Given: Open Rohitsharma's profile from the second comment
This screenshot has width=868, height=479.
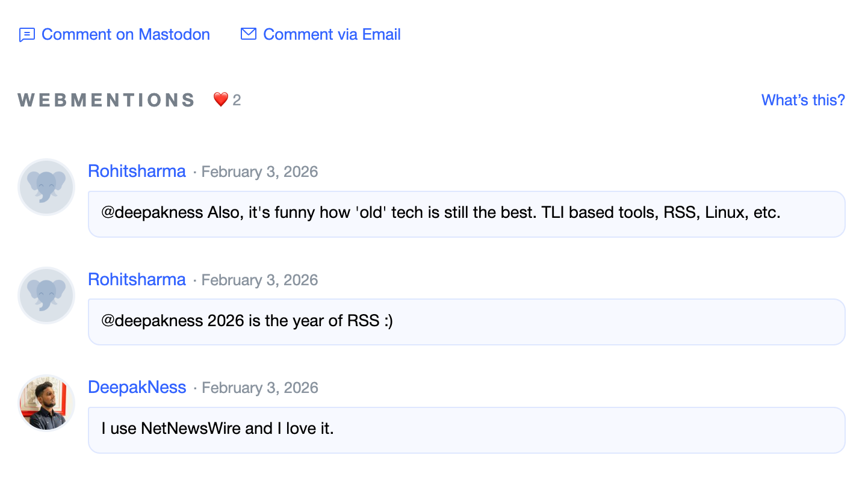Looking at the screenshot, I should pos(137,279).
